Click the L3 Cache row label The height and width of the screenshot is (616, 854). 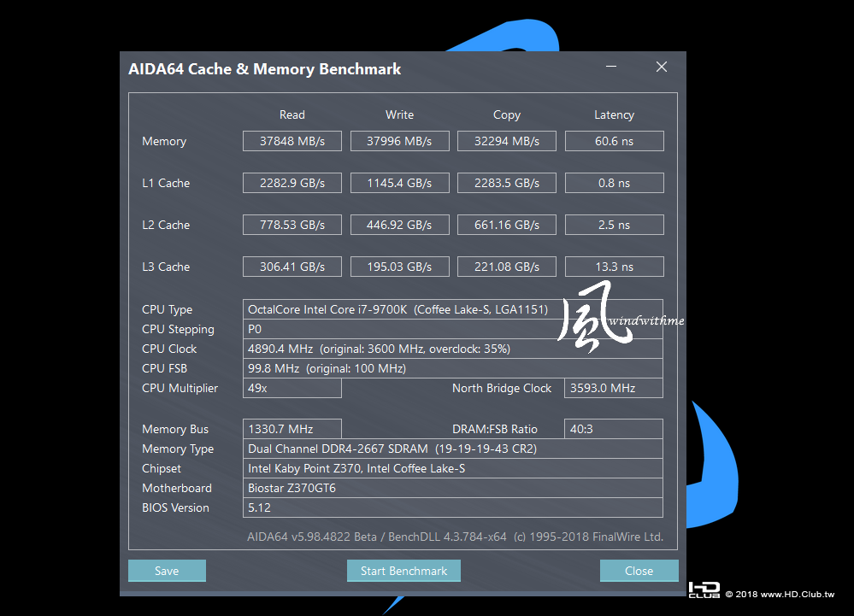(166, 267)
